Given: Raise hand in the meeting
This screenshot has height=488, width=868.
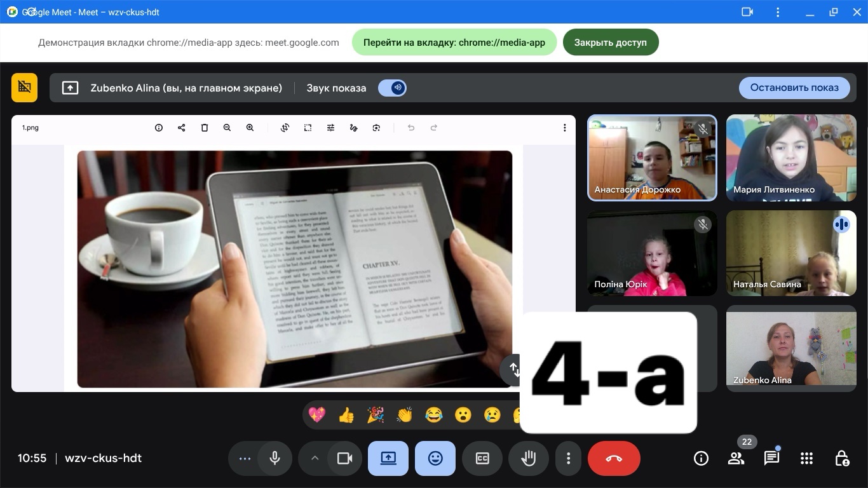Looking at the screenshot, I should click(529, 458).
